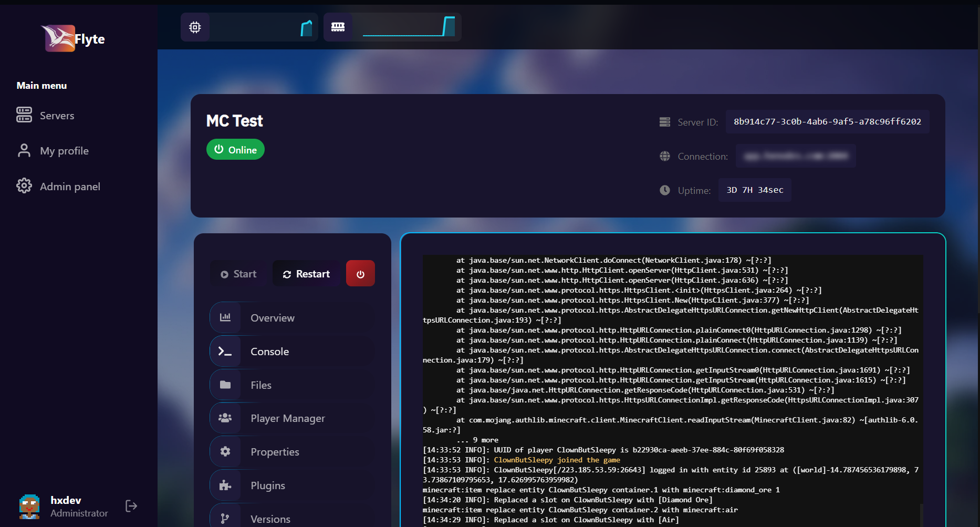Viewport: 980px width, 527px height.
Task: Go to My profile page
Action: click(x=64, y=151)
